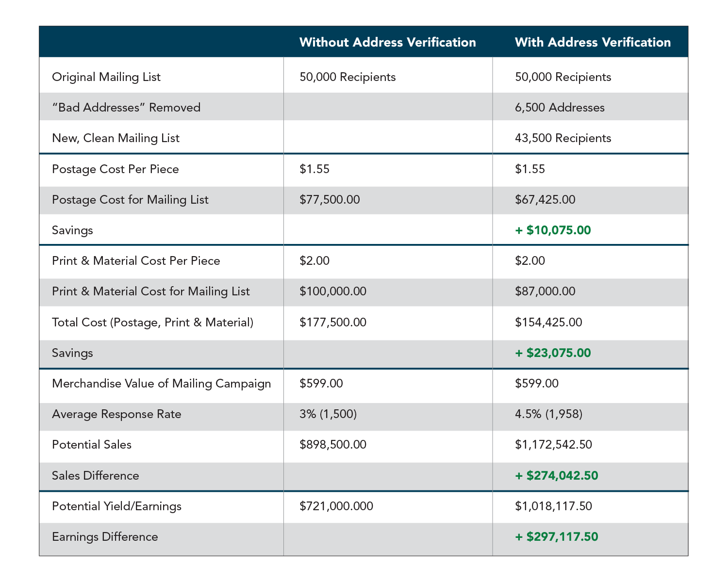Select the '$721,000.000' potential yield cell
Viewport: 728px width, 582px height.
[x=336, y=506]
